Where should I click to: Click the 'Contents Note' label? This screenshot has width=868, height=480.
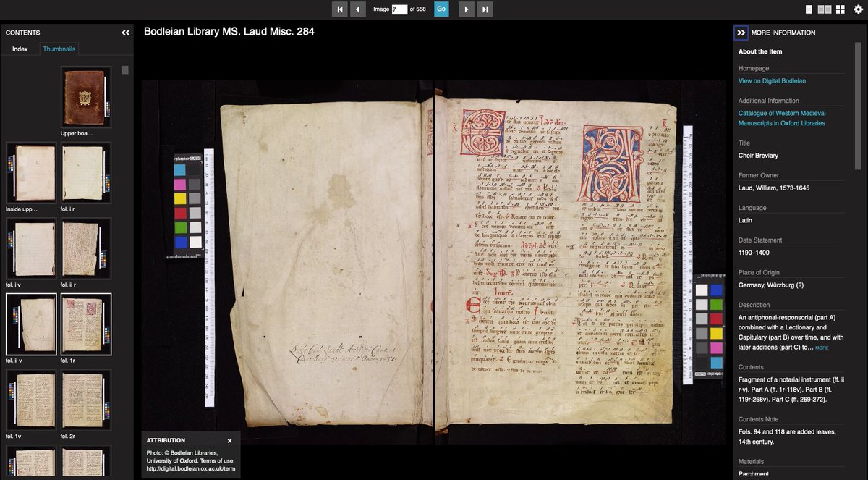[758, 419]
